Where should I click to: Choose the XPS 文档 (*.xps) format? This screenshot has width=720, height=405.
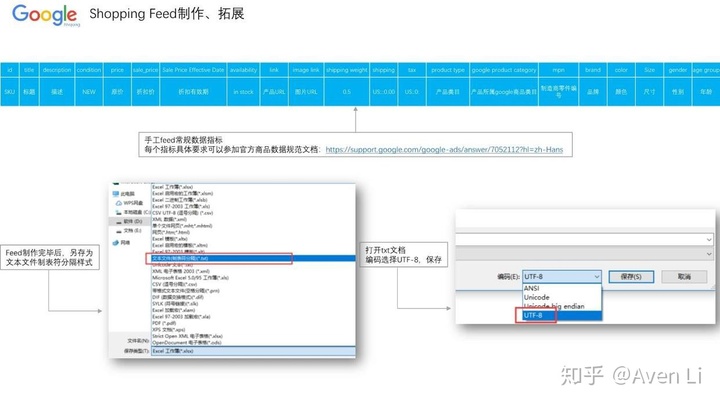point(169,330)
